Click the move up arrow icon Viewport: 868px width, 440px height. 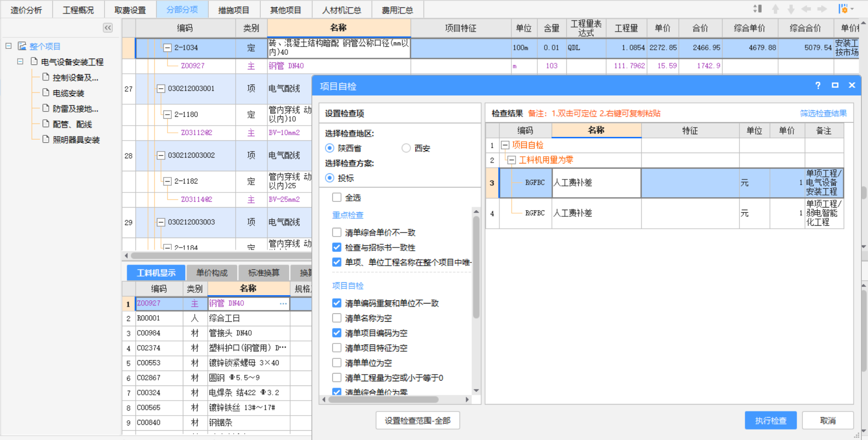776,9
